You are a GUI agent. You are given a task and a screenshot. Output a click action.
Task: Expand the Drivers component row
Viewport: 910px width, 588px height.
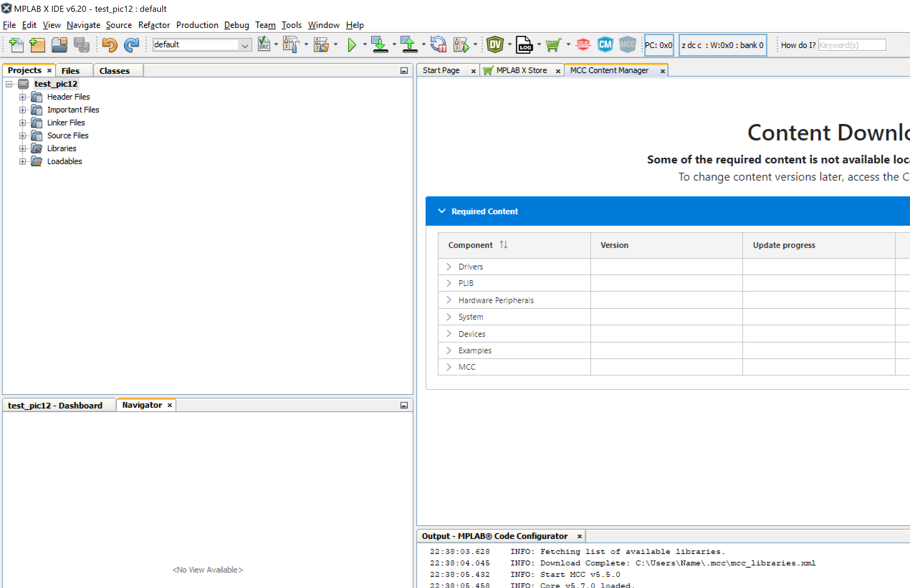point(449,267)
